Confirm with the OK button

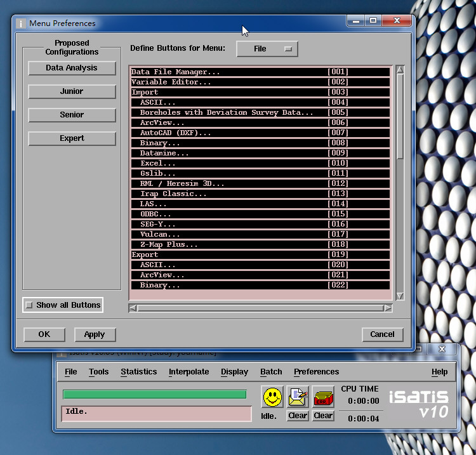[44, 334]
